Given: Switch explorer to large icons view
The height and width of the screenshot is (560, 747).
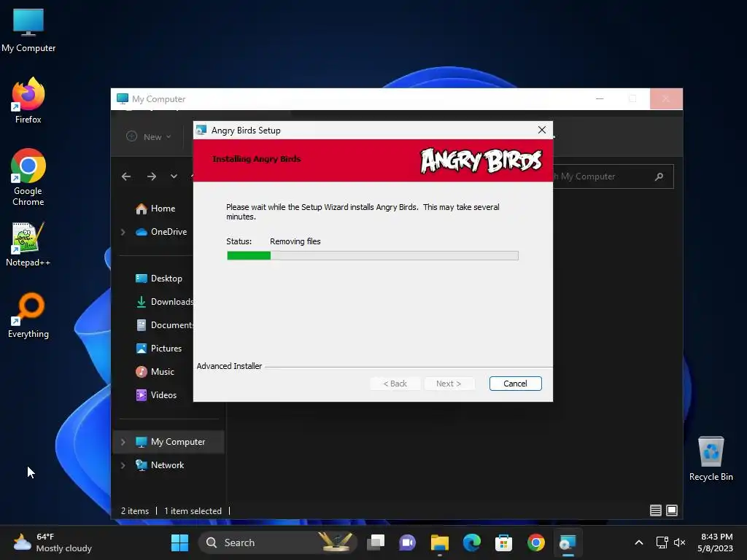Looking at the screenshot, I should pos(672,510).
